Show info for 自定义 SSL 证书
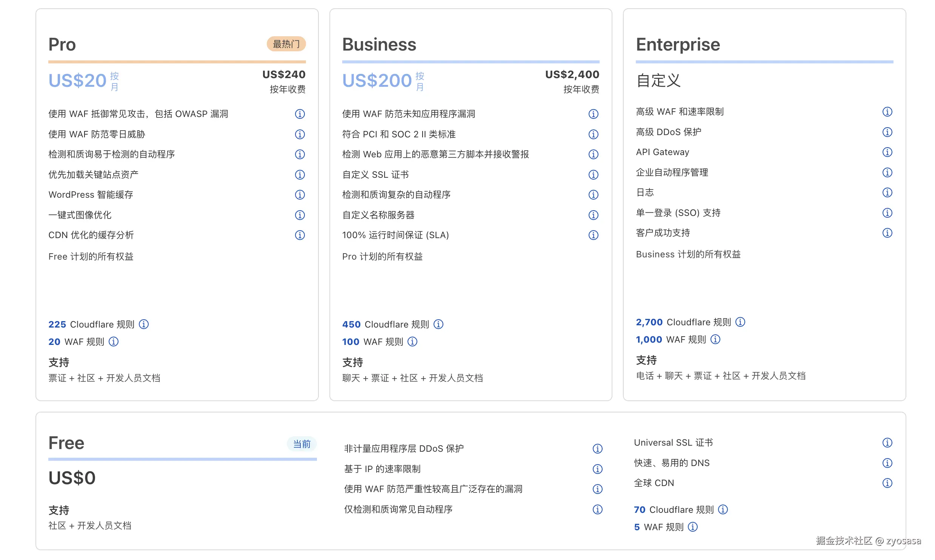Screen dimensions: 935x560 click(x=594, y=175)
